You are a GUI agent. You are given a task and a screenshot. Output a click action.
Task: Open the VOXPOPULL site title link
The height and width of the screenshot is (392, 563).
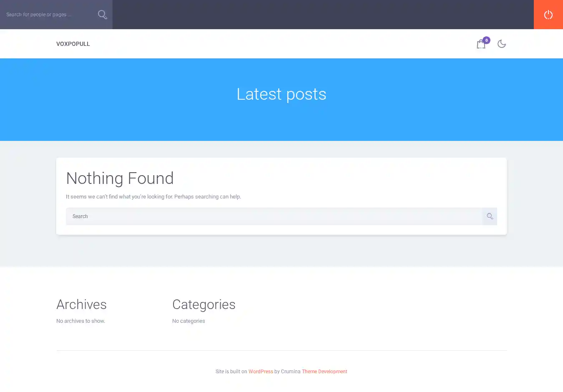click(73, 44)
